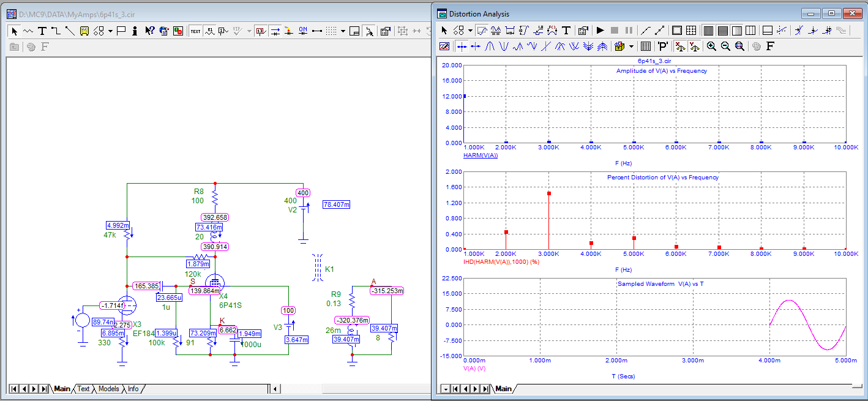Click the Zoom In magnifier icon
The image size is (868, 401).
(711, 46)
